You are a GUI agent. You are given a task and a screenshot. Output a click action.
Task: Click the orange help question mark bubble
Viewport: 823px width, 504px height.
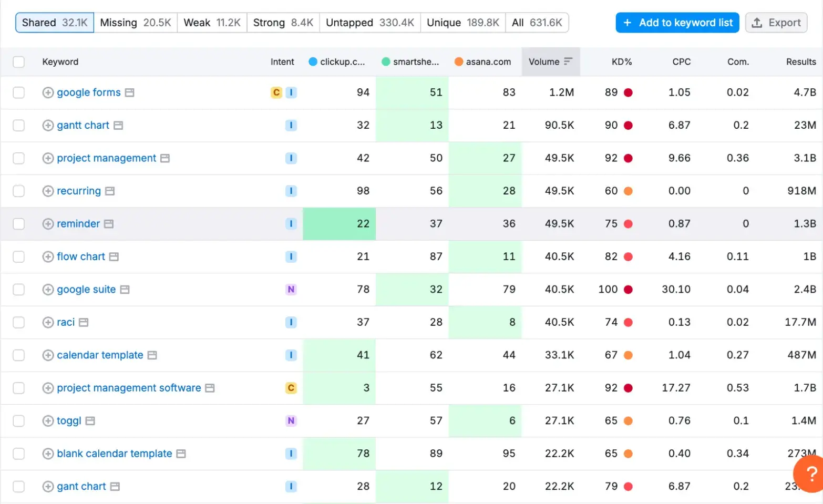coord(810,474)
